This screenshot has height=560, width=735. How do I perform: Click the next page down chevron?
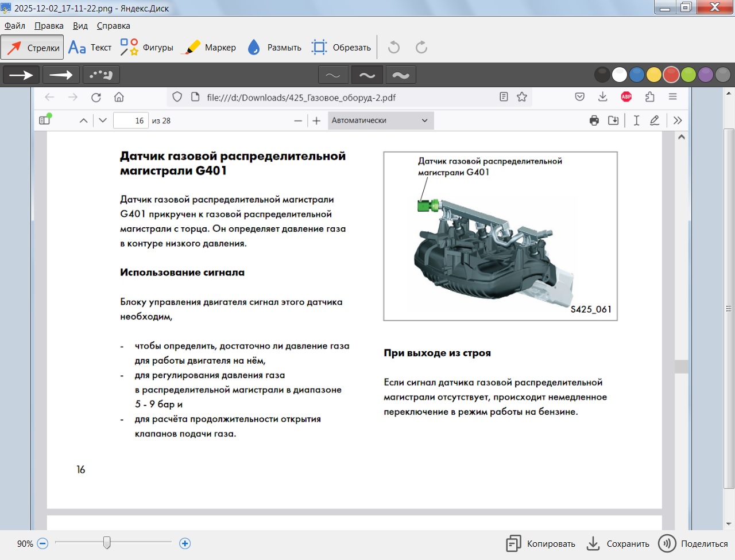tap(103, 120)
